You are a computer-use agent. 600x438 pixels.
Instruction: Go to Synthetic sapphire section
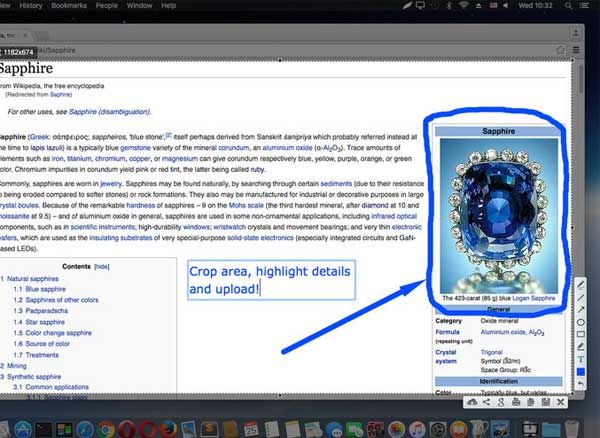tap(34, 377)
